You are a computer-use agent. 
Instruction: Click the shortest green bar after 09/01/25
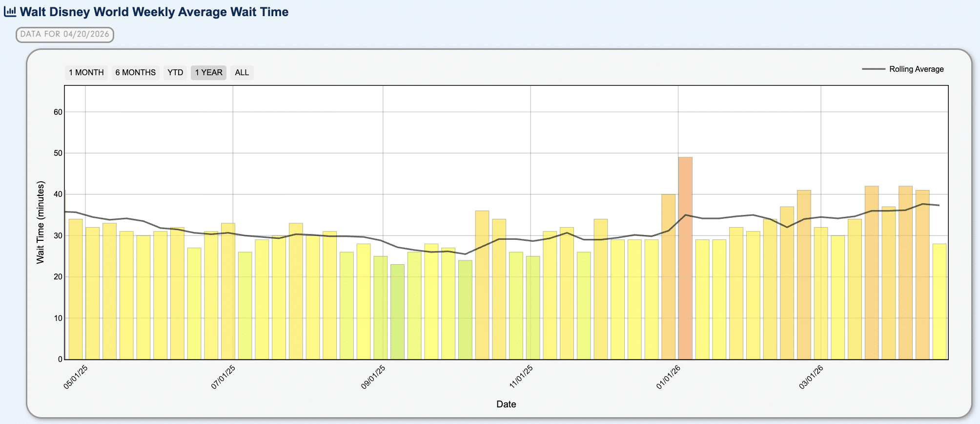397,312
